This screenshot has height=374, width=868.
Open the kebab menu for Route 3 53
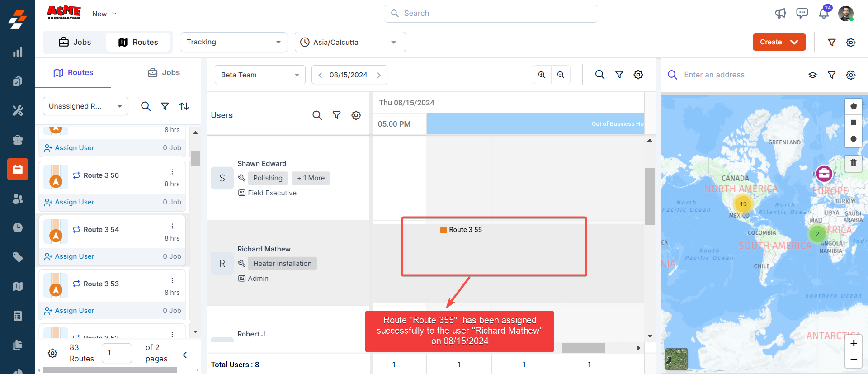pyautogui.click(x=172, y=280)
